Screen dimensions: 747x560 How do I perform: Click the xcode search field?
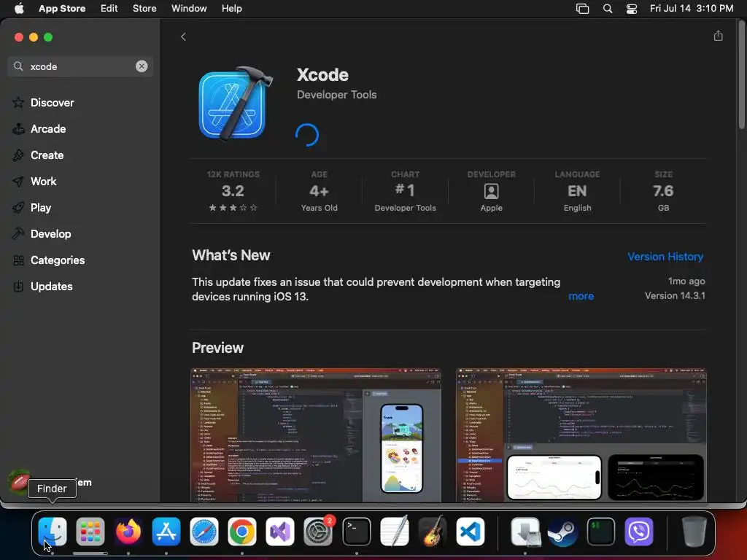(x=80, y=66)
